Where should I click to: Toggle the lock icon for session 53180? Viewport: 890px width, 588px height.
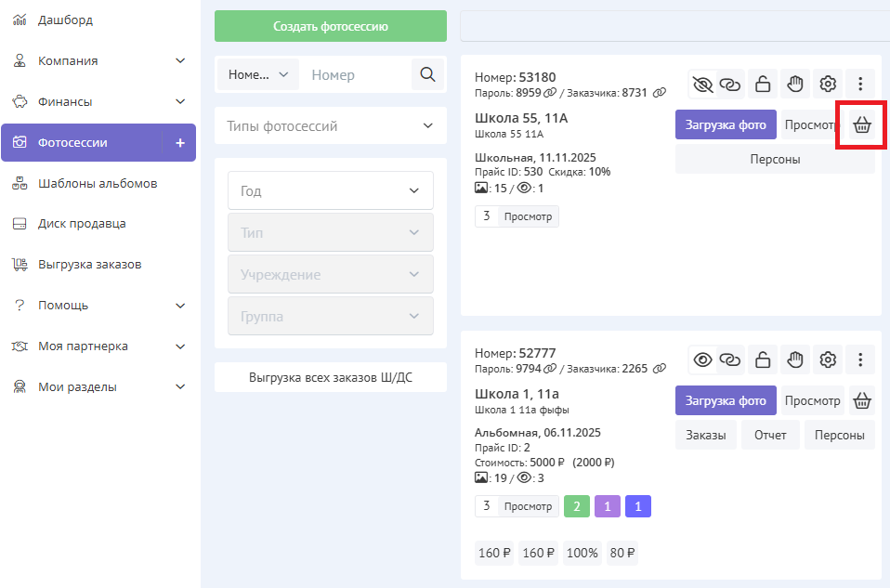(763, 85)
